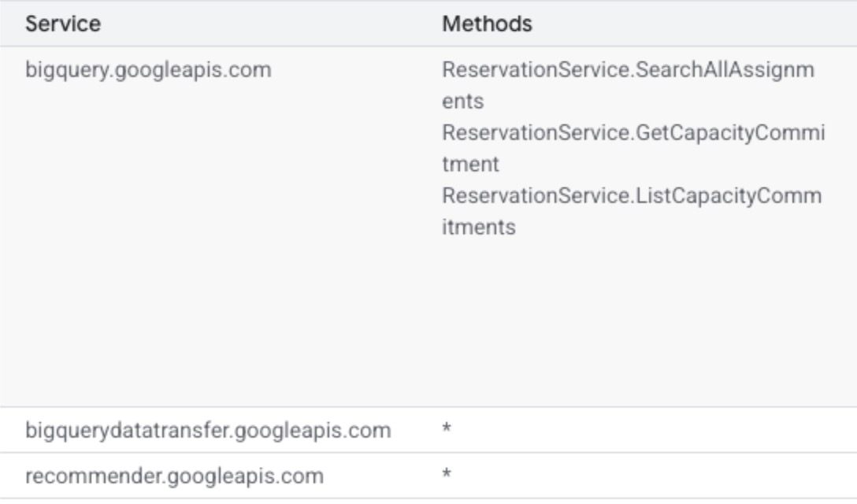
Task: Click ReservationService.ListCapacityCommitments method text
Action: pyautogui.click(x=632, y=211)
